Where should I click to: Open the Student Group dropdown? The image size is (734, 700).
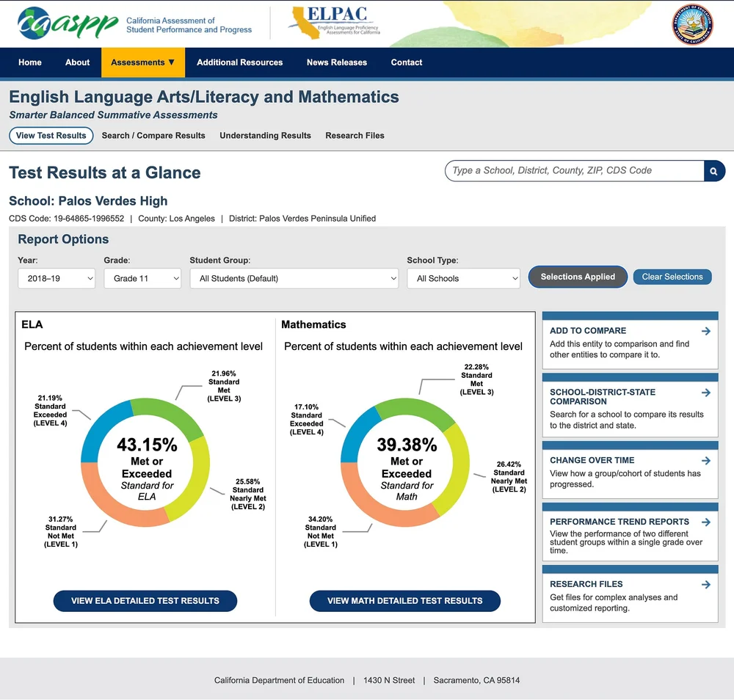[x=294, y=278]
